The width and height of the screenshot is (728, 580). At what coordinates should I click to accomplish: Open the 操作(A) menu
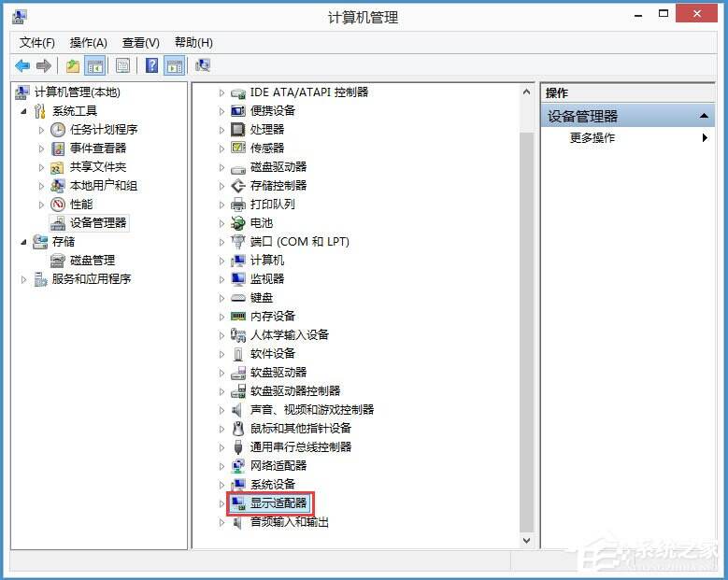(x=88, y=43)
